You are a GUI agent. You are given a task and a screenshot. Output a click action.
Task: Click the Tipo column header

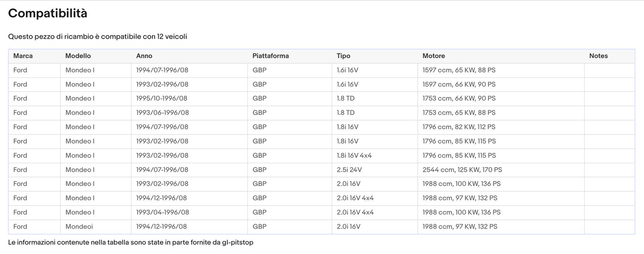click(x=343, y=56)
